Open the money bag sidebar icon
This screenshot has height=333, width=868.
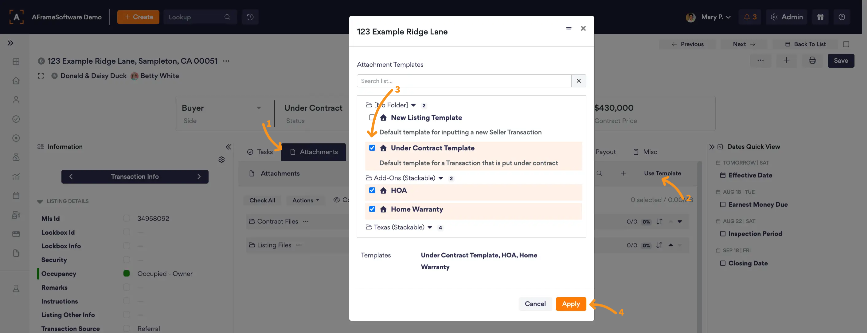16,157
